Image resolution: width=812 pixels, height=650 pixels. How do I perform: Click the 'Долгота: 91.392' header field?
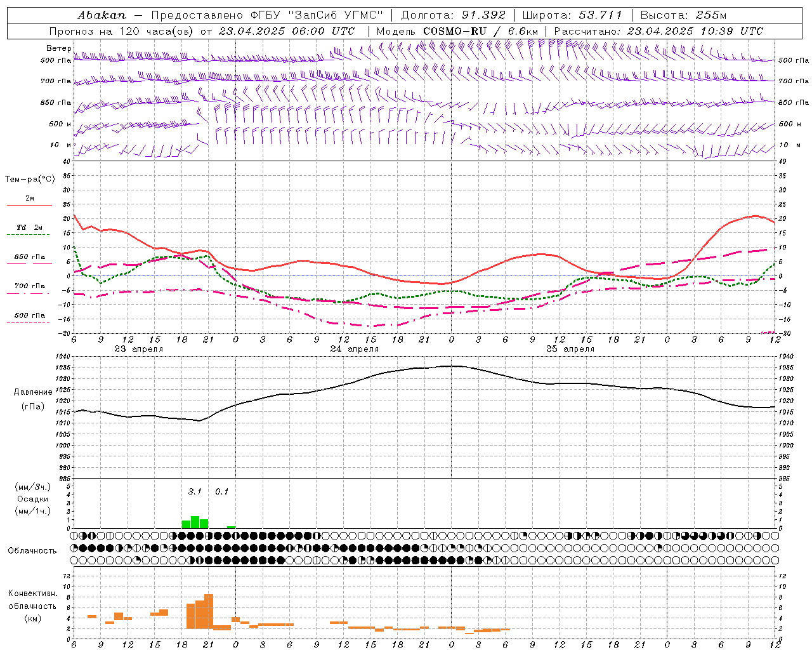[454, 15]
